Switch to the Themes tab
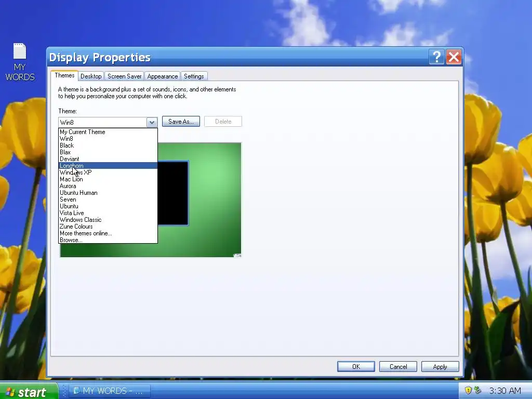Viewport: 532px width, 399px height. tap(64, 76)
